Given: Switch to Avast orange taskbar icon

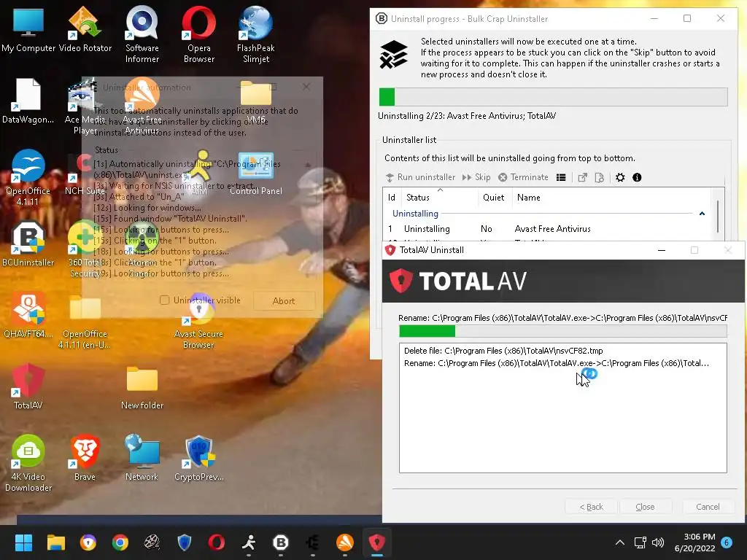Looking at the screenshot, I should [345, 542].
